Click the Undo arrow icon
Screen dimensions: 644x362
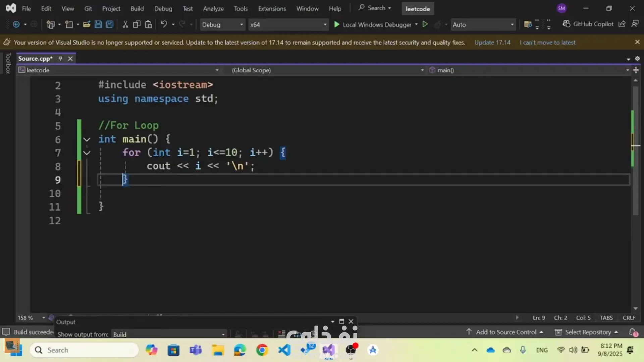pyautogui.click(x=164, y=24)
